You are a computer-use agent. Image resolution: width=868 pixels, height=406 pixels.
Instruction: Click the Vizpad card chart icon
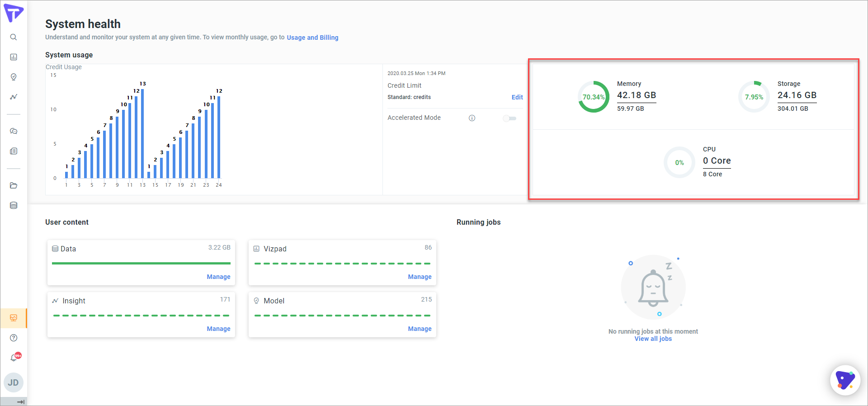pyautogui.click(x=256, y=249)
